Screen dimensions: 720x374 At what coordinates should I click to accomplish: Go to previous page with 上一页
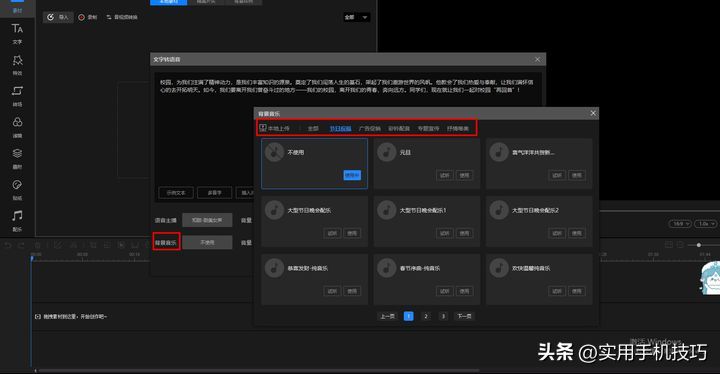[388, 316]
